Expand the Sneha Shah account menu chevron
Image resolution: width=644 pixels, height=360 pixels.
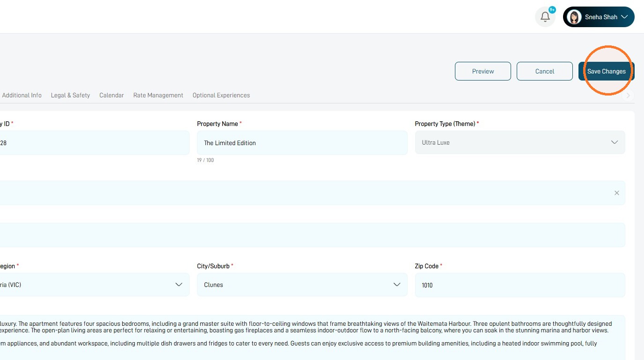click(x=624, y=17)
